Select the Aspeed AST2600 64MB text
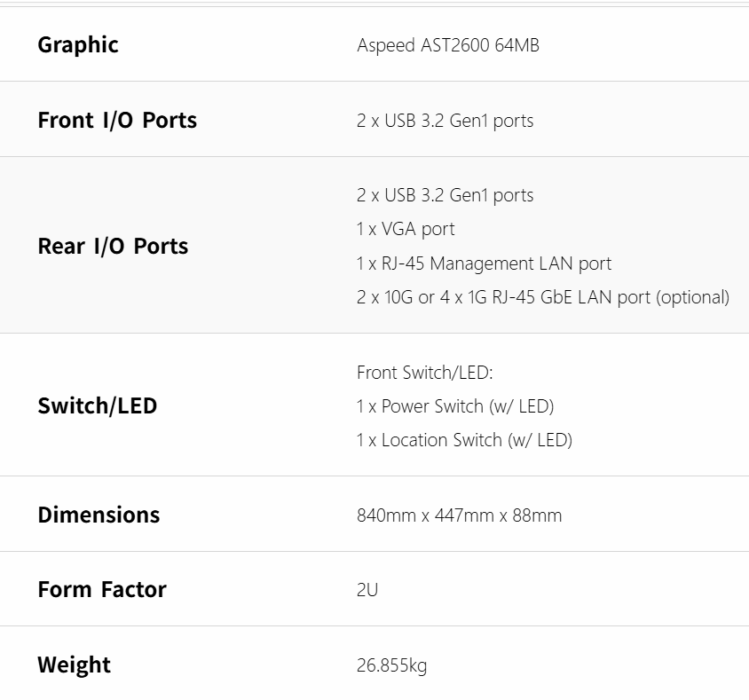 coord(447,45)
